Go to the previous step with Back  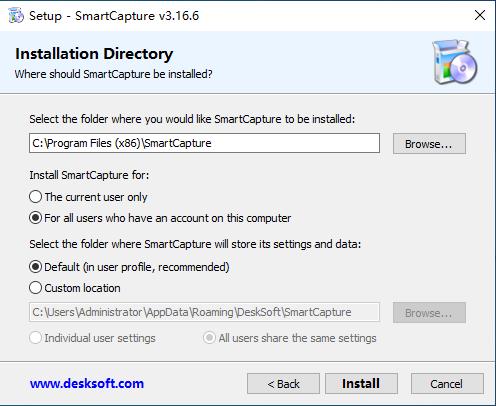click(x=283, y=384)
